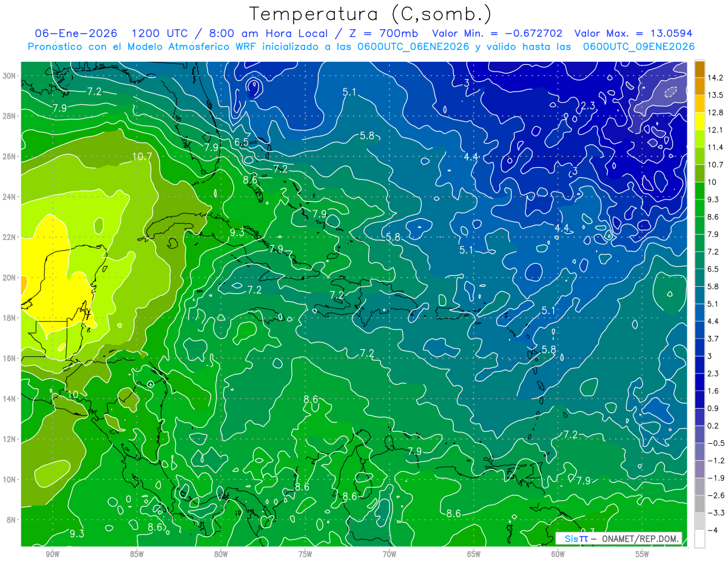
Task: Click "Valor Max. = 13.0594" text
Action: [633, 33]
